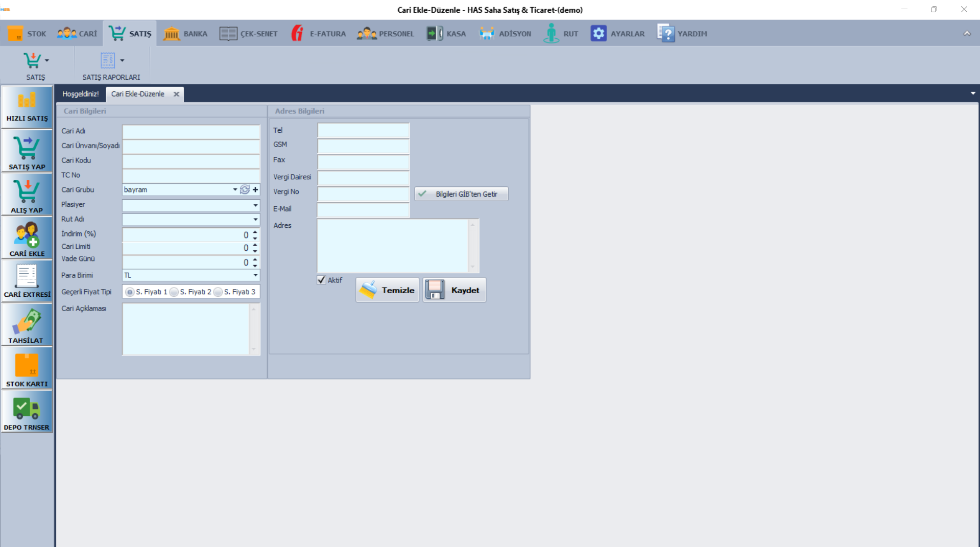Expand the Rut Adı dropdown
Image resolution: width=980 pixels, height=547 pixels.
(255, 220)
